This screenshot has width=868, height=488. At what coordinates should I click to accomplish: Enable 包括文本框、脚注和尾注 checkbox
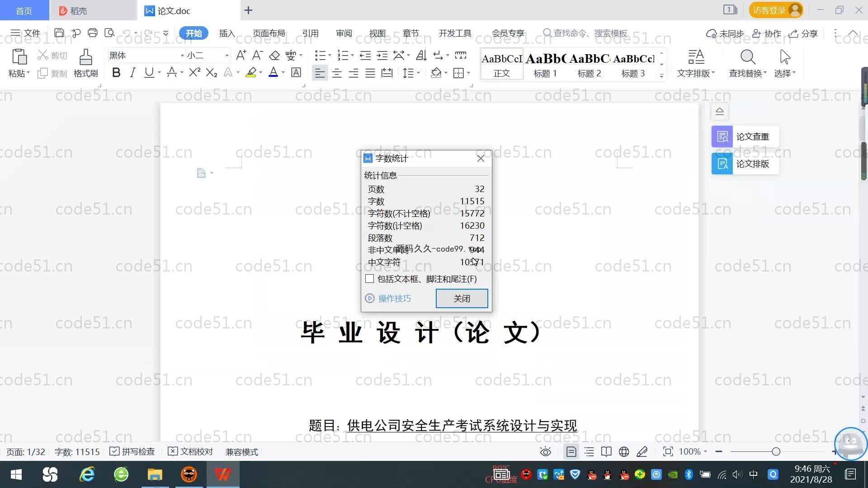click(x=370, y=279)
